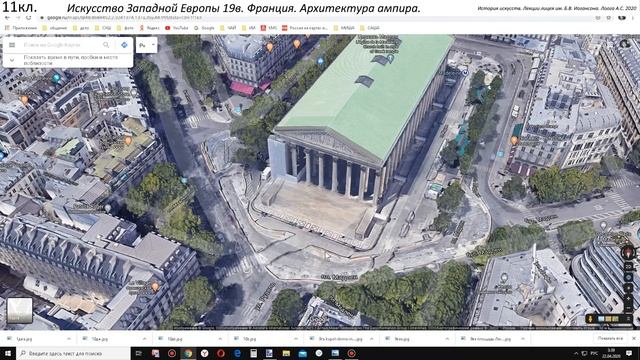The image size is (640, 360).
Task: Close the downloads bar
Action: click(634, 338)
